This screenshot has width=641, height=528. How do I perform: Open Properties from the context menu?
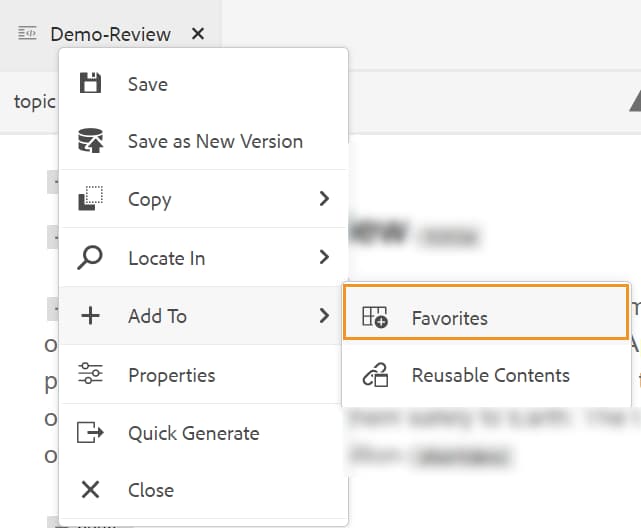click(x=171, y=375)
